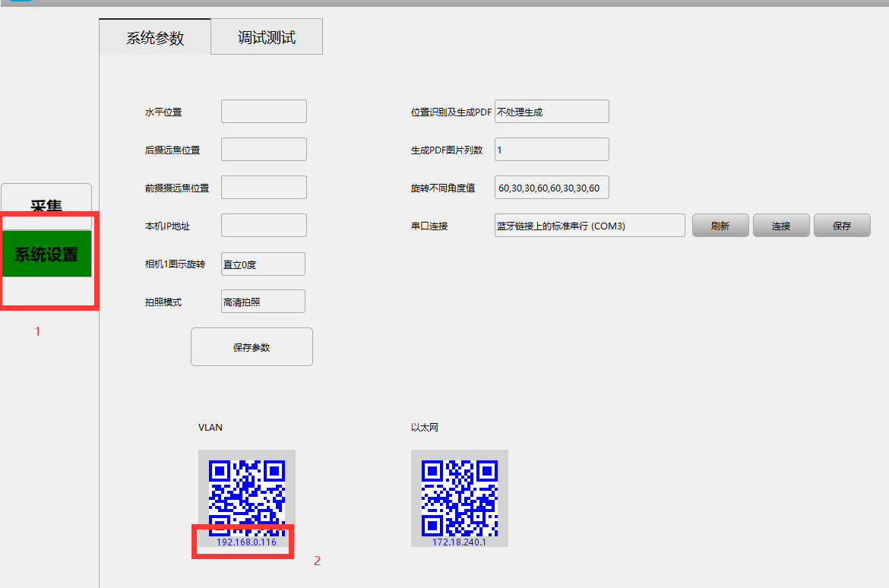Click the 连接 serial port button
The width and height of the screenshot is (889, 588).
[781, 226]
